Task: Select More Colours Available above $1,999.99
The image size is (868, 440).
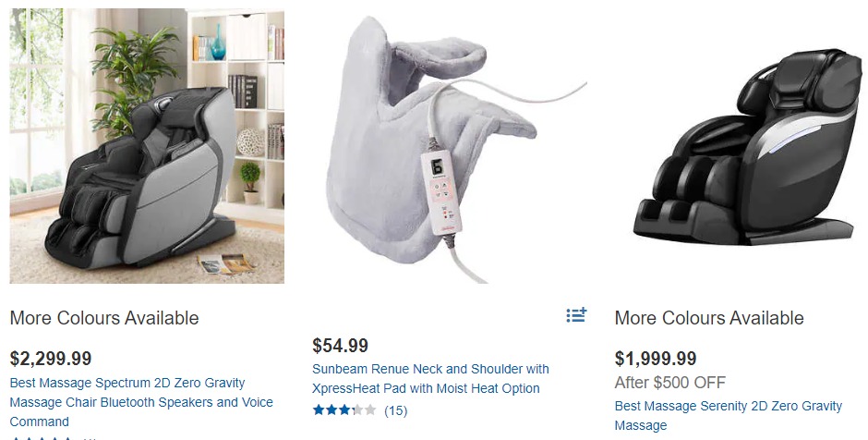Action: (709, 318)
